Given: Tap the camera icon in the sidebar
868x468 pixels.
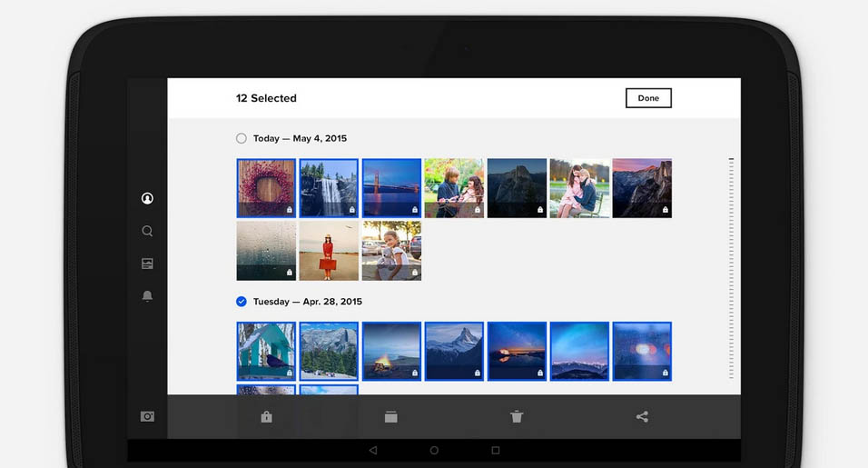Looking at the screenshot, I should (147, 416).
